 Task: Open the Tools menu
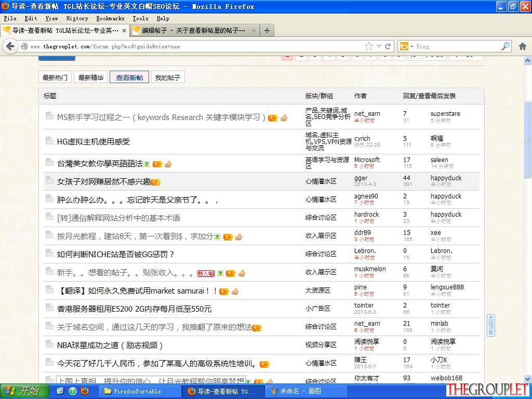pos(140,18)
